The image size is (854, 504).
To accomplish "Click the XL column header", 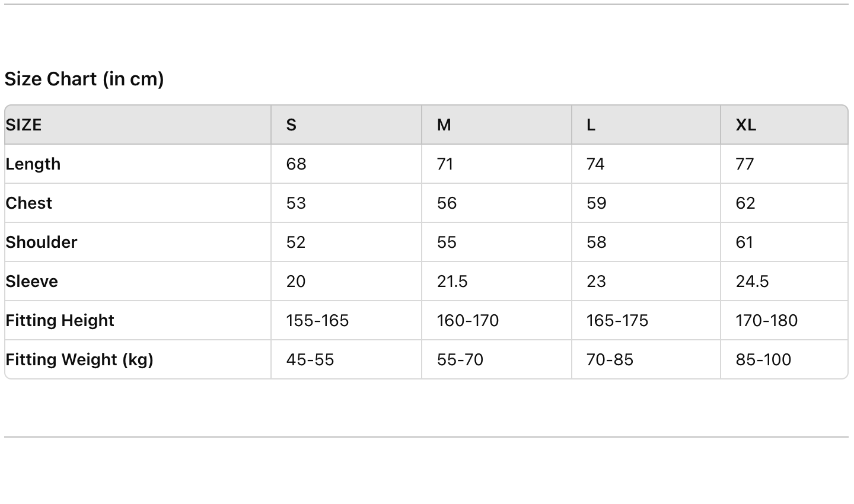I will point(745,125).
